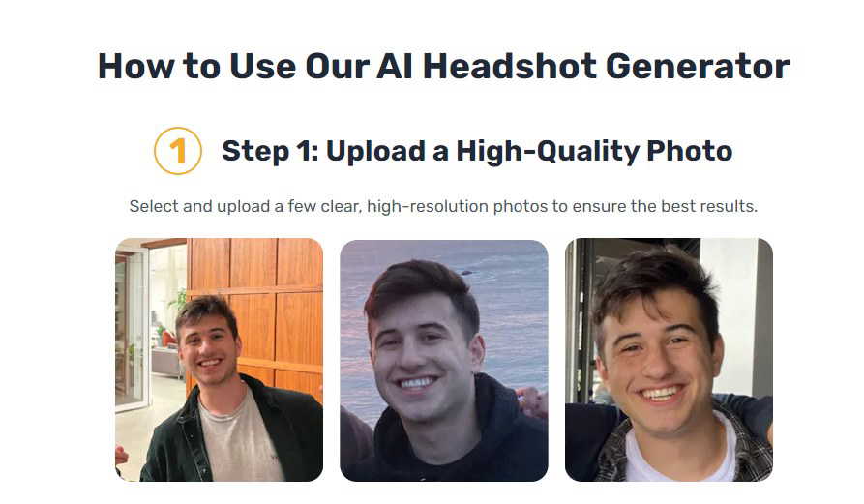The height and width of the screenshot is (504, 864).
Task: Click the glass door in the first photo
Action: pos(132,329)
